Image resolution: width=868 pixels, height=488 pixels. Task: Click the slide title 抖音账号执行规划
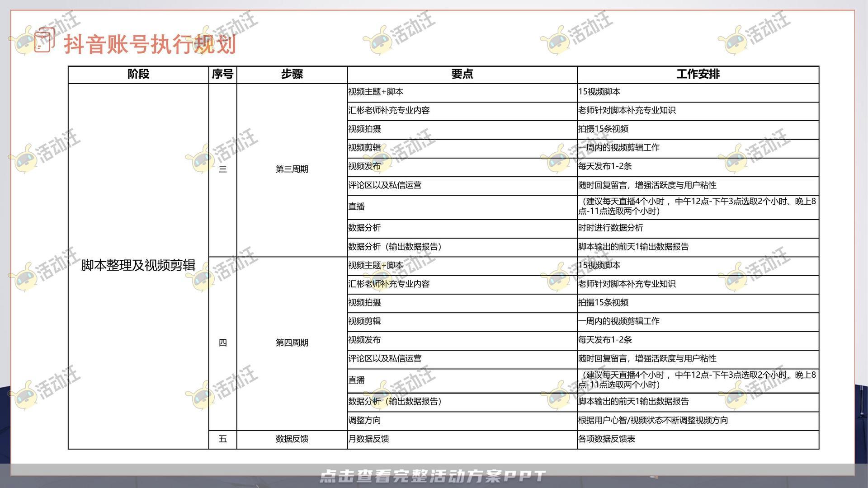(149, 44)
